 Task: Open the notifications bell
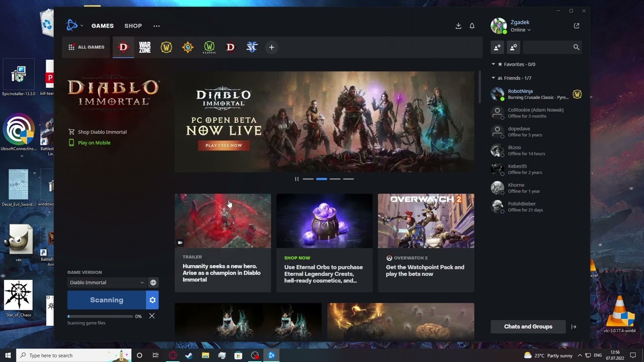click(472, 26)
